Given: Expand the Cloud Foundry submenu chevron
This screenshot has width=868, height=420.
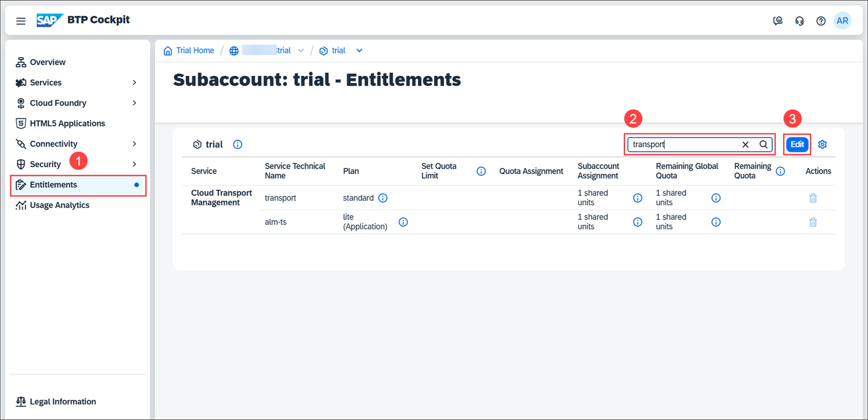Looking at the screenshot, I should click(134, 103).
